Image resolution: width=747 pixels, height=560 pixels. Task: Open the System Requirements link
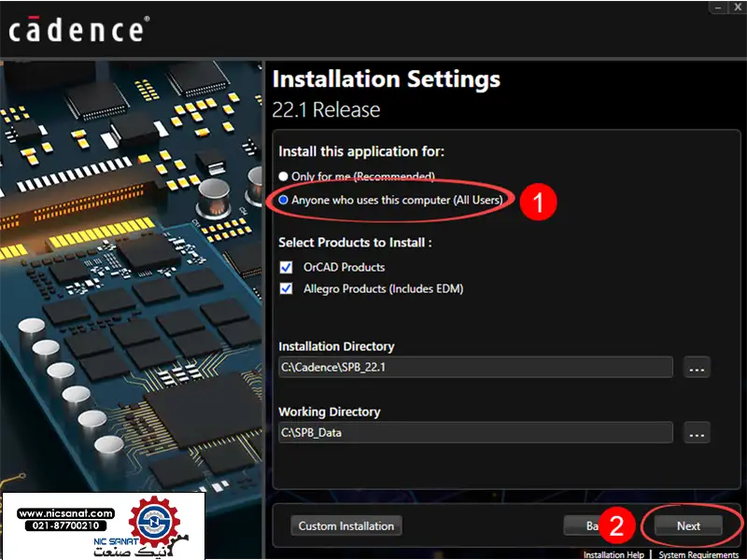tap(698, 554)
